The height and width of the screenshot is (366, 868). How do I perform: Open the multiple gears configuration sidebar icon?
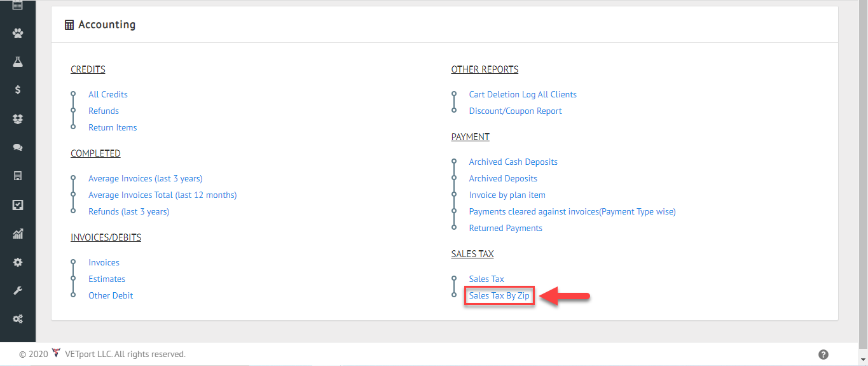click(x=18, y=320)
